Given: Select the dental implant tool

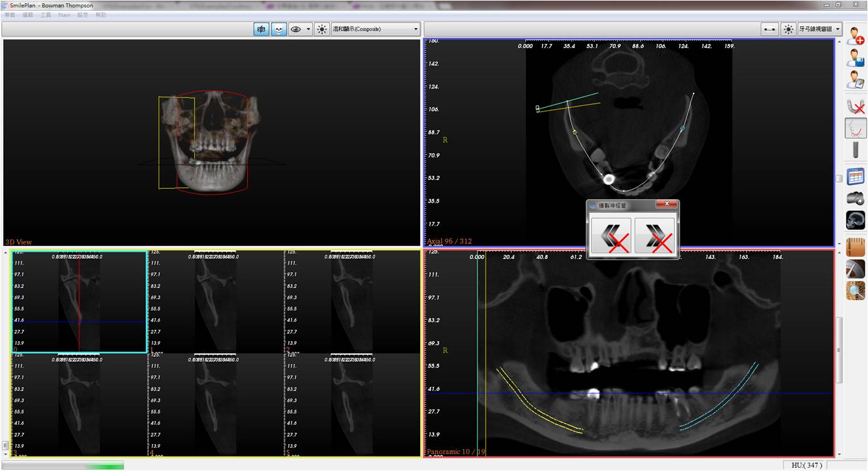Looking at the screenshot, I should 855,151.
